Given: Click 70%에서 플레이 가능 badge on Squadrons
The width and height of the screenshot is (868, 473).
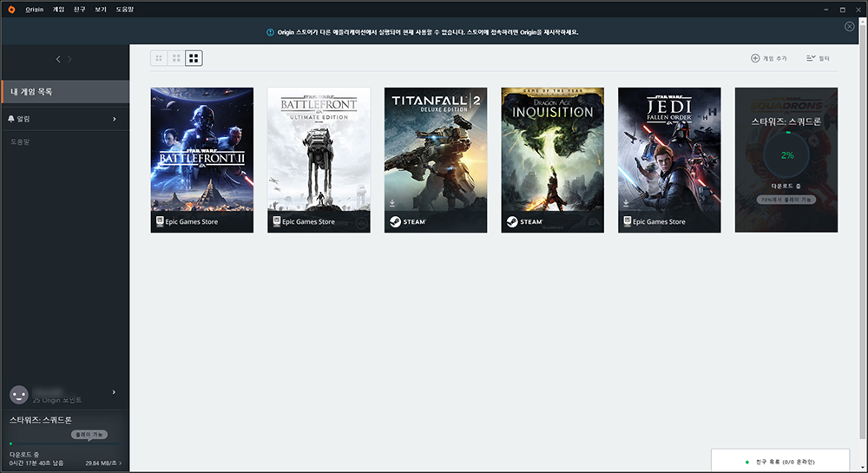Looking at the screenshot, I should [x=786, y=200].
